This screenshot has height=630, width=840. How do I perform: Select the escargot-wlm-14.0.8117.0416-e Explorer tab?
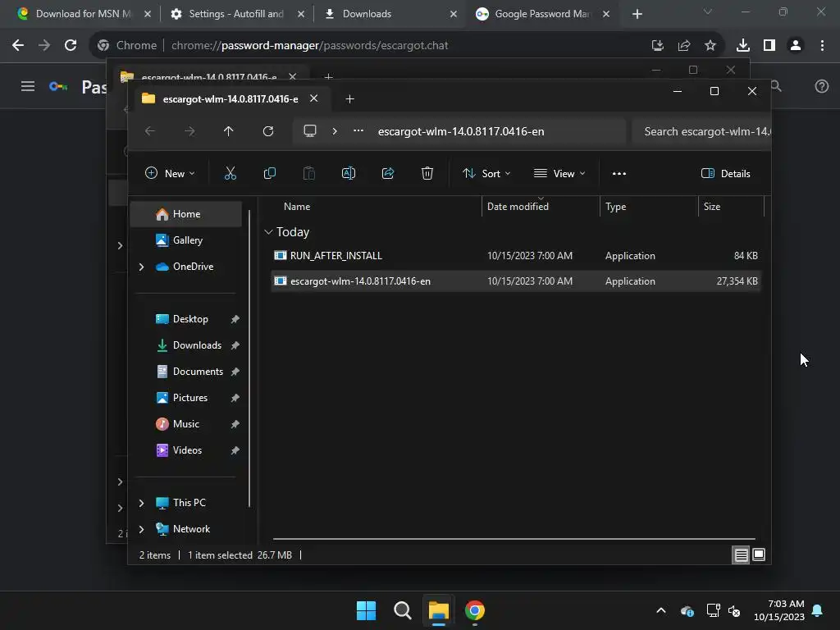231,99
